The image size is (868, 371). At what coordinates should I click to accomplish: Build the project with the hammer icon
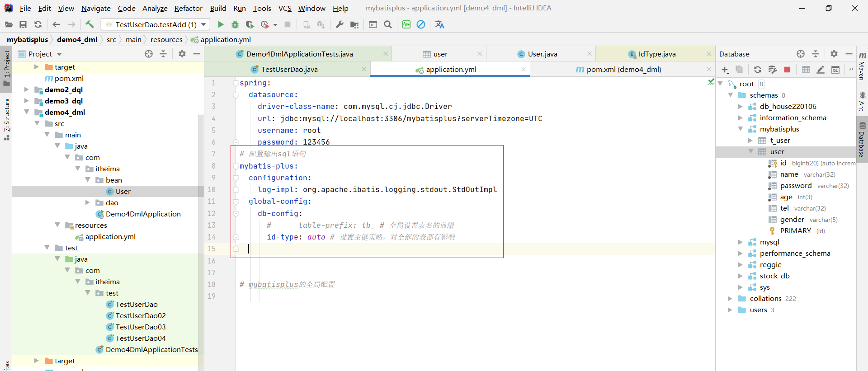90,24
